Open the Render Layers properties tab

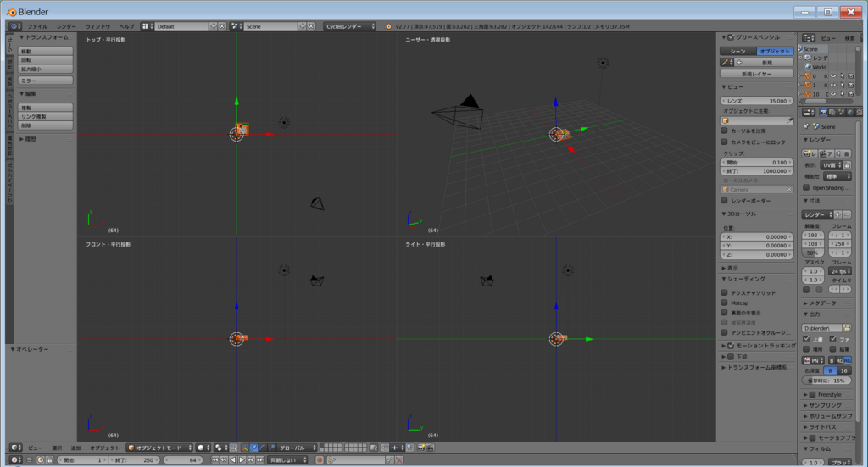point(832,113)
